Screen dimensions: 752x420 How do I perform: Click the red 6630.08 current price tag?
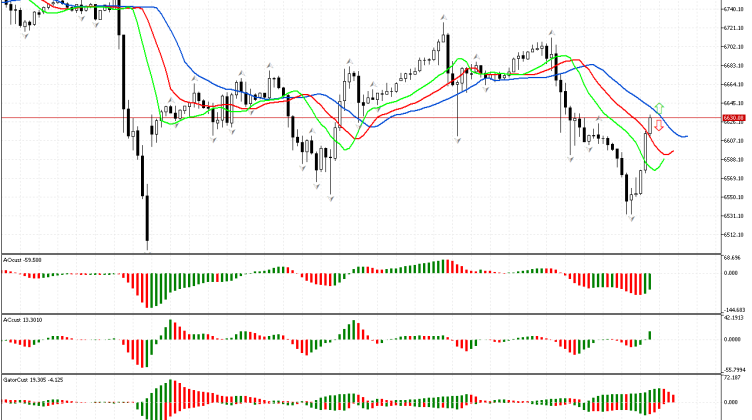(x=735, y=118)
